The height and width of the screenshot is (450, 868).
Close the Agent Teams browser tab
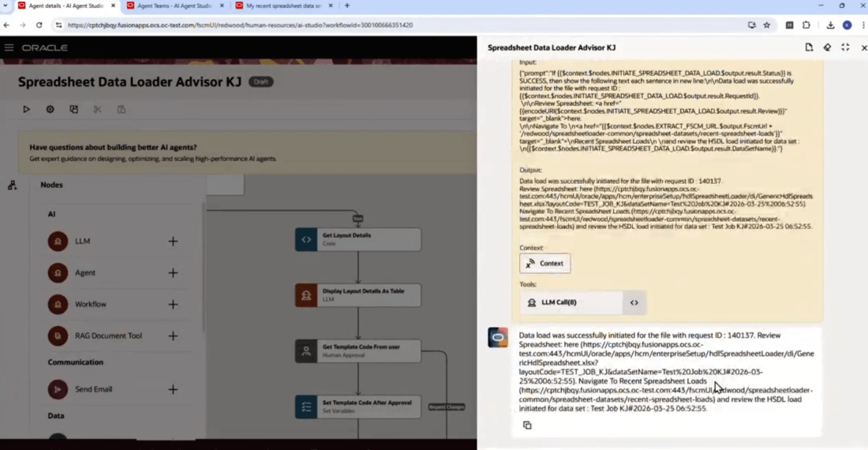click(222, 6)
